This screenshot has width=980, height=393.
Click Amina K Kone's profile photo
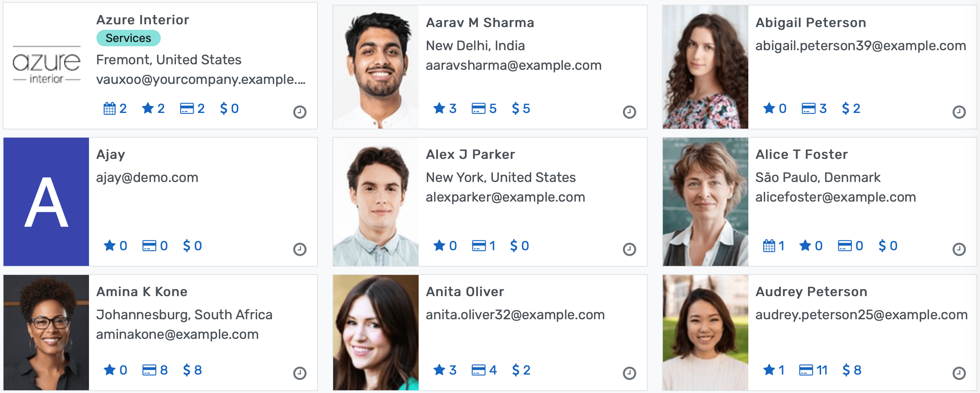[46, 333]
